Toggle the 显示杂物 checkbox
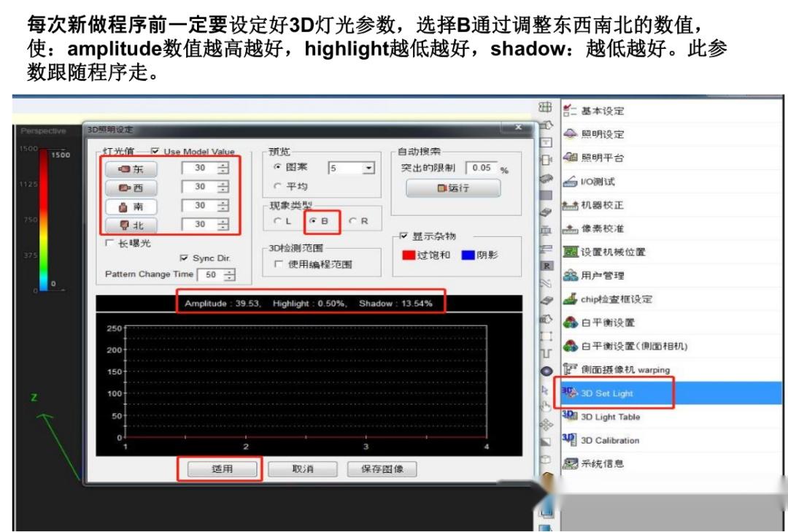Screen dimensions: 788x532 (403, 236)
